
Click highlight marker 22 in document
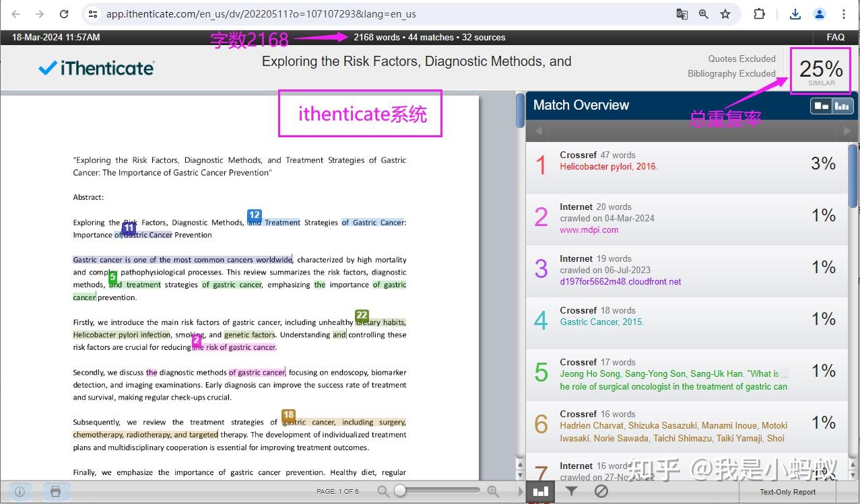362,315
